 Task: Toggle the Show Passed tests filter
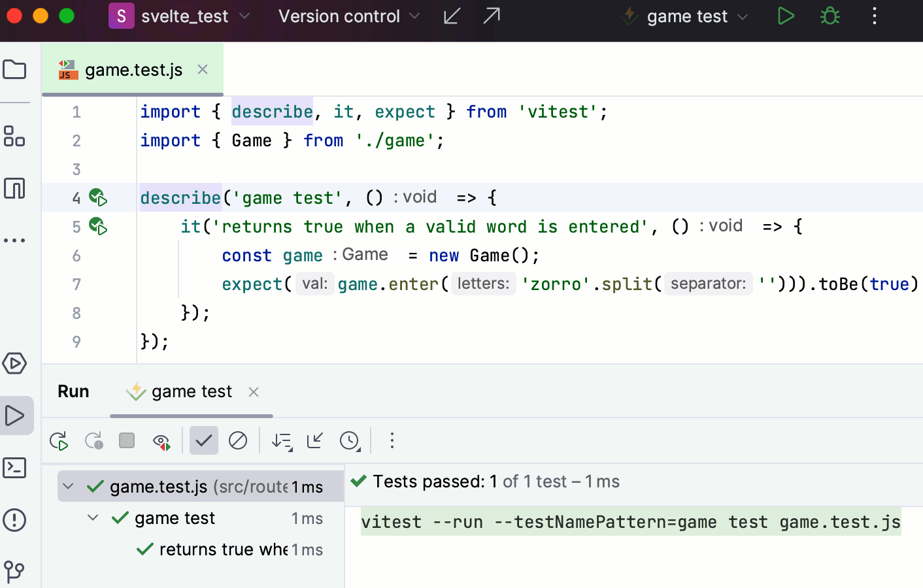click(x=203, y=440)
